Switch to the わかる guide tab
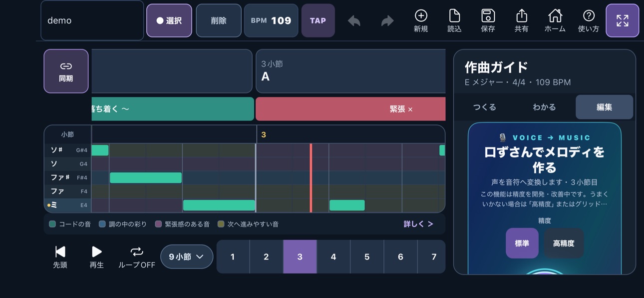 point(544,107)
